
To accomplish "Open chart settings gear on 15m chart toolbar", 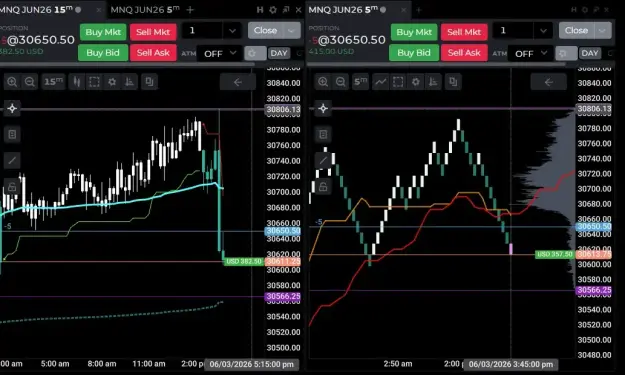I will [112, 82].
